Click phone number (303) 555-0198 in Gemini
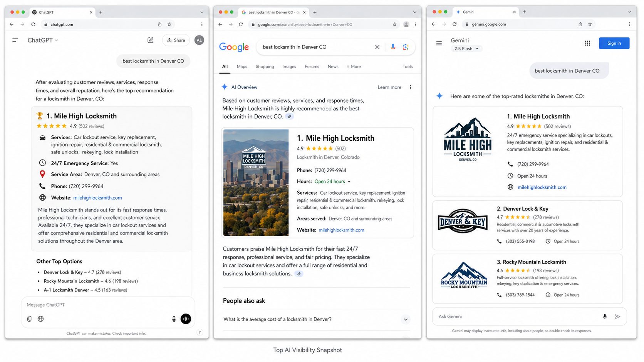This screenshot has height=362, width=644. coord(520,242)
